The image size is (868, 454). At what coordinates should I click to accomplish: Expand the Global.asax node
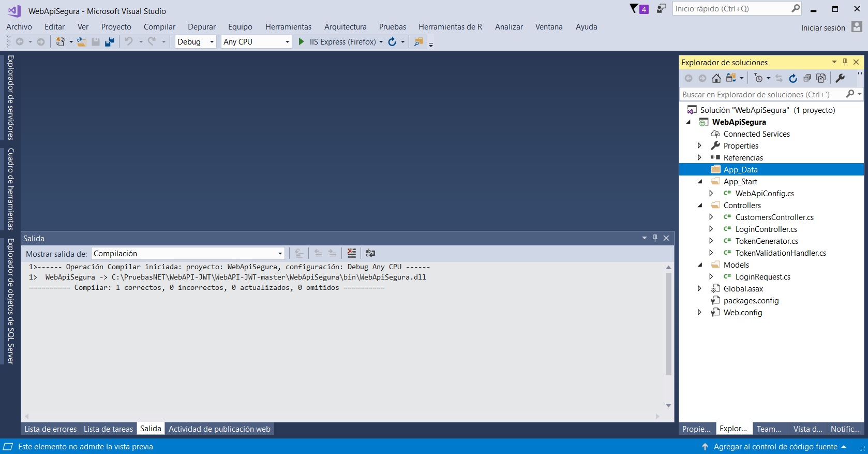pyautogui.click(x=699, y=288)
